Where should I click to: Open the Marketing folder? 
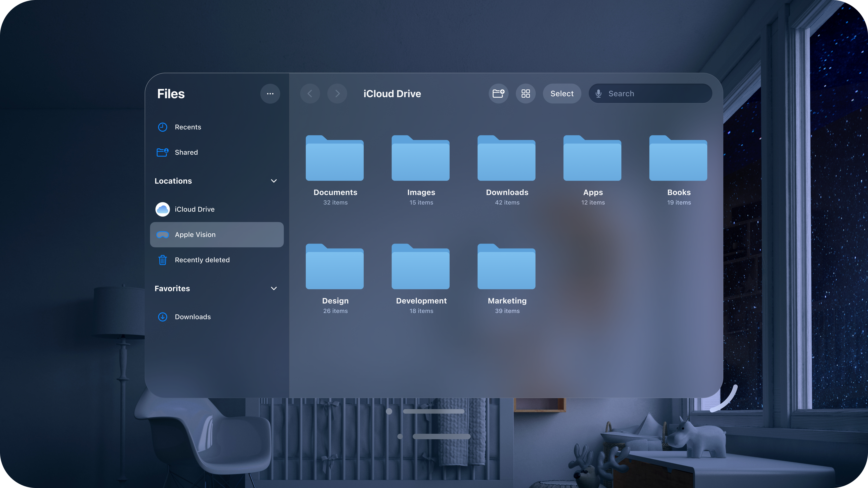coord(506,267)
